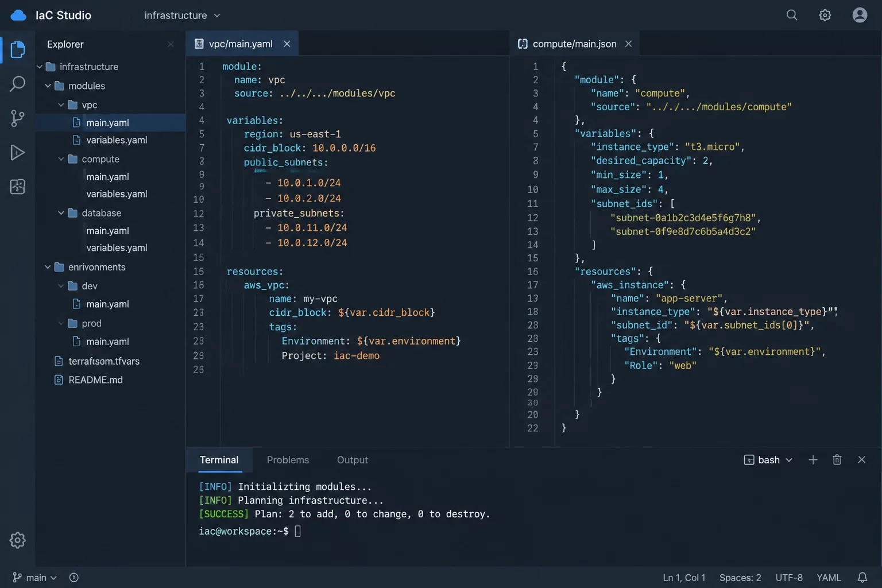Open the Extensions view icon
Viewport: 882px width, 588px height.
click(x=18, y=187)
